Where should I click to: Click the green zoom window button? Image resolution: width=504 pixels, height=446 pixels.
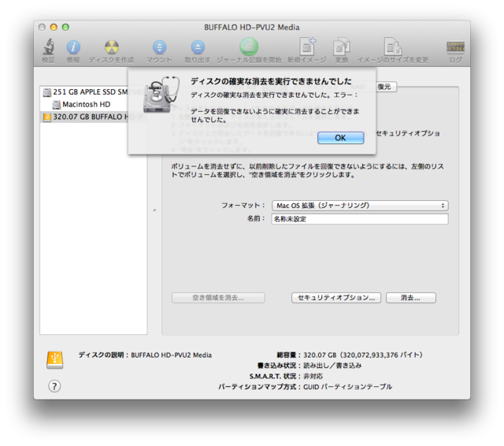pyautogui.click(x=65, y=28)
